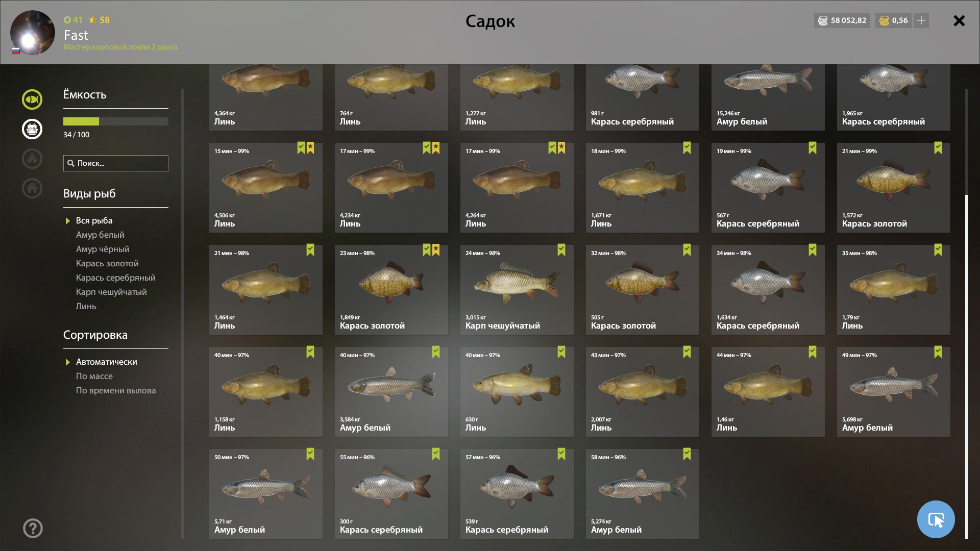The height and width of the screenshot is (551, 980).
Task: Click the Ёмкость capacity progress bar
Action: click(116, 121)
